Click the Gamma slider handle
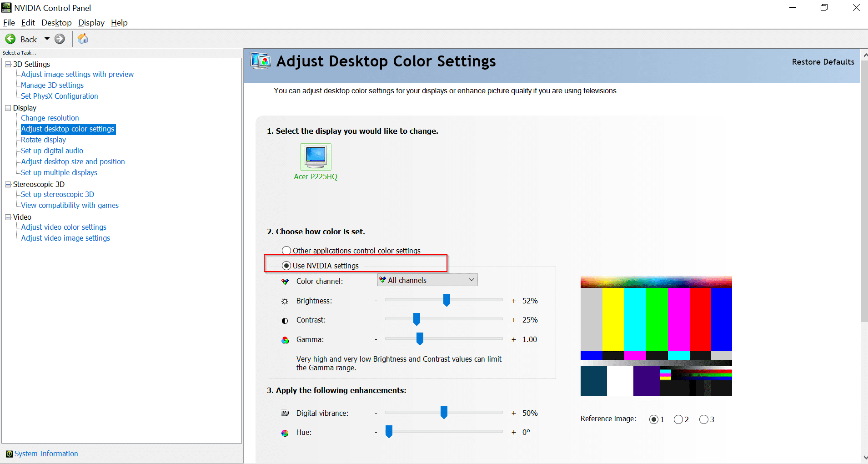Viewport: 868px width, 464px height. tap(420, 338)
